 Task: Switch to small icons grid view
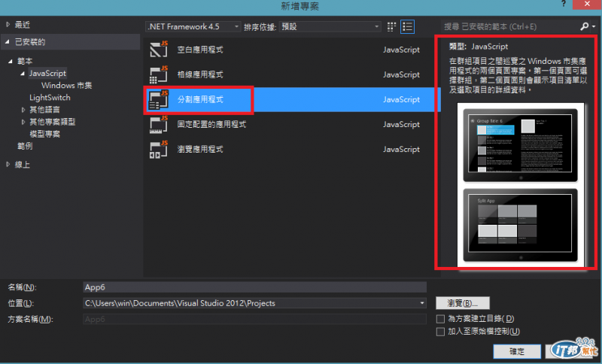391,26
